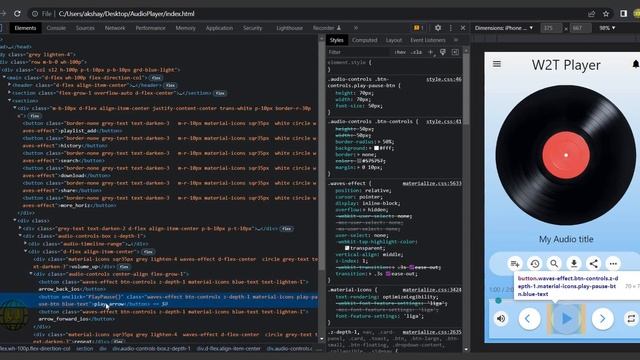Select div.audio-controls-box breadcrumb at bottom
This screenshot has height=360, width=640.
pos(151,349)
